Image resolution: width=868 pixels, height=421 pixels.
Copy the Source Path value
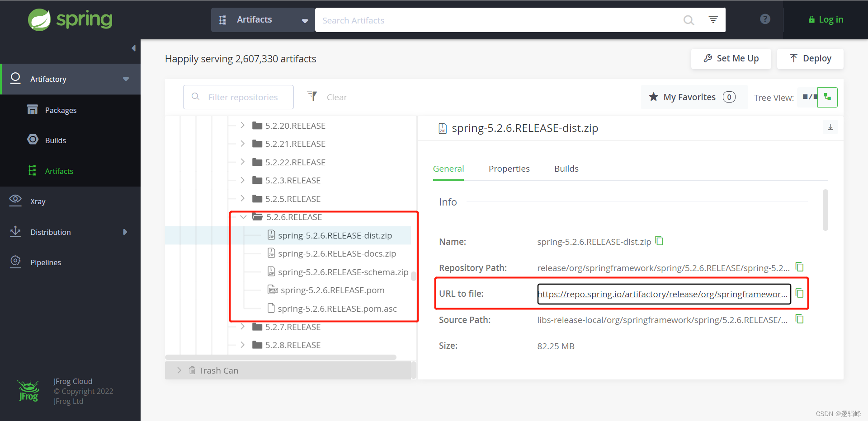pyautogui.click(x=800, y=319)
